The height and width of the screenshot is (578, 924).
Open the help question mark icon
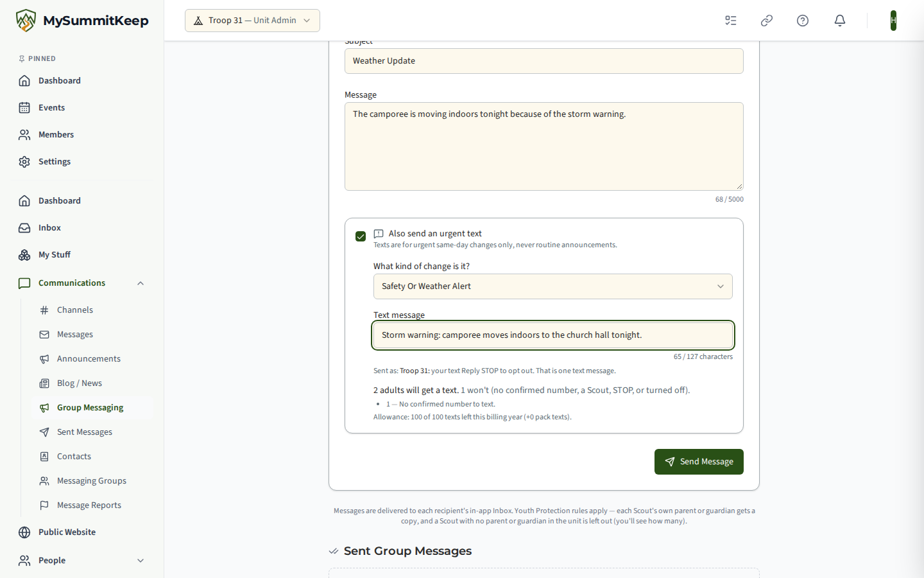coord(803,21)
